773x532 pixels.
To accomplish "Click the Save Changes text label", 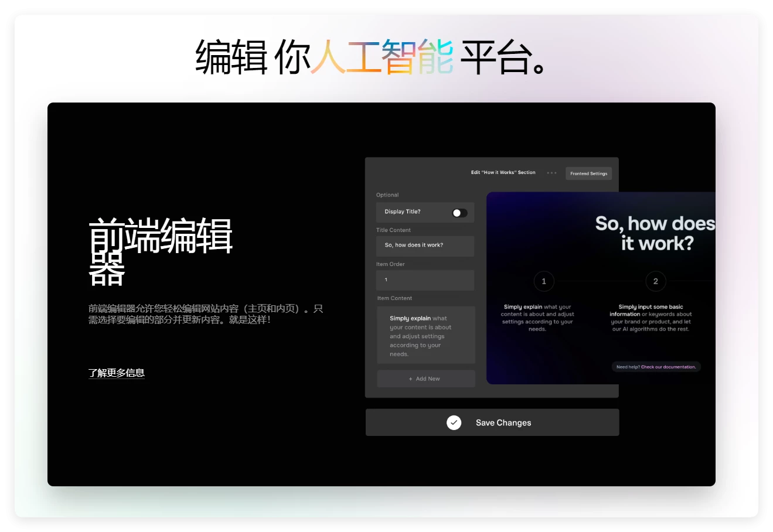I will [503, 422].
